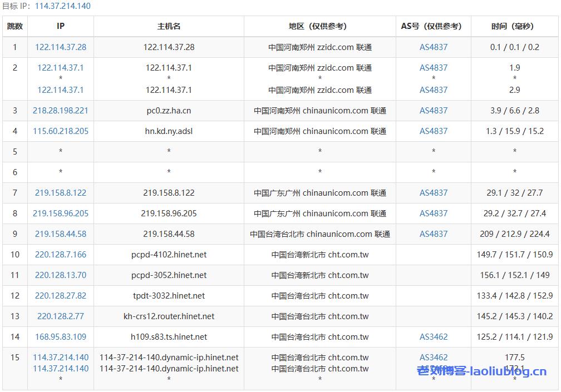
Task: Click the AS4837 link for hop 1
Action: tap(434, 47)
